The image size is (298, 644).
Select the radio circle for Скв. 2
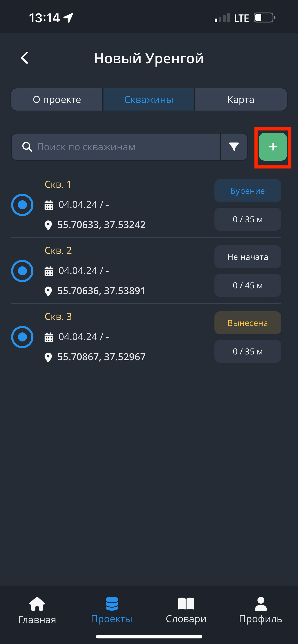click(x=22, y=271)
